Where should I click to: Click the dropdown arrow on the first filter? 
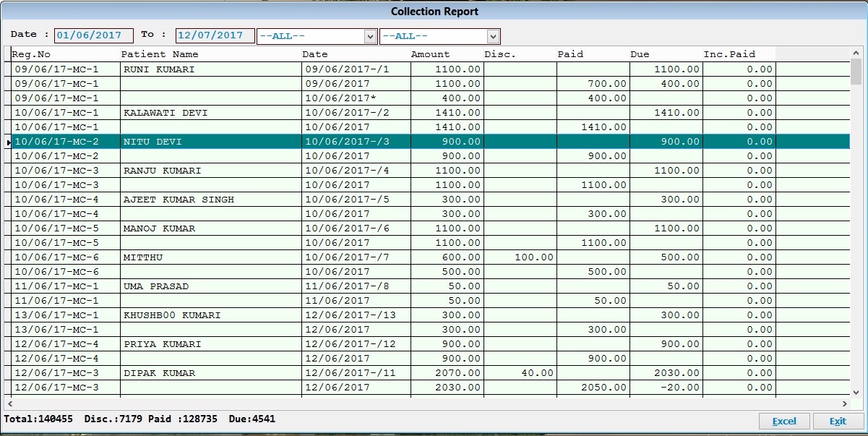(370, 35)
